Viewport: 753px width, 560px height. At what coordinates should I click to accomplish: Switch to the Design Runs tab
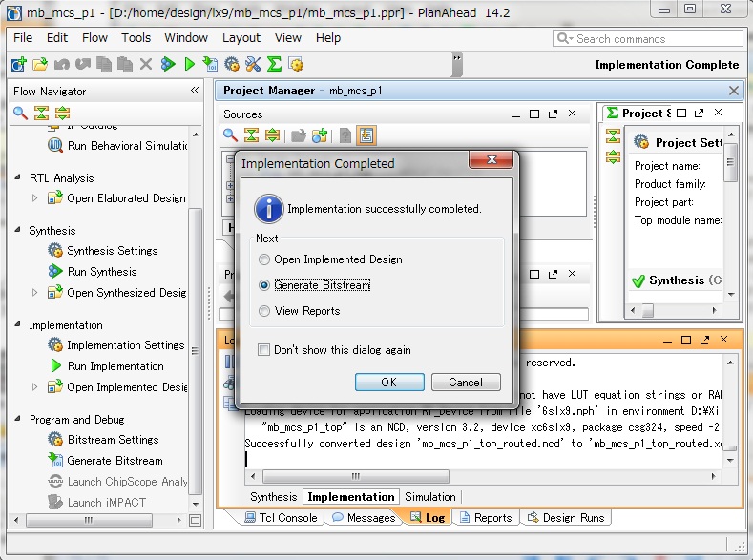tap(566, 518)
